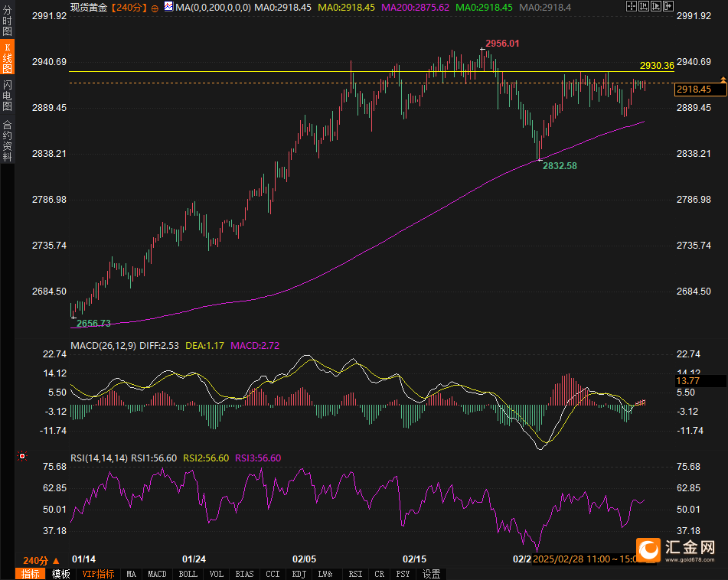Click the RSI(14,14,14) indicator label
Image resolution: width=728 pixels, height=580 pixels.
(x=99, y=458)
